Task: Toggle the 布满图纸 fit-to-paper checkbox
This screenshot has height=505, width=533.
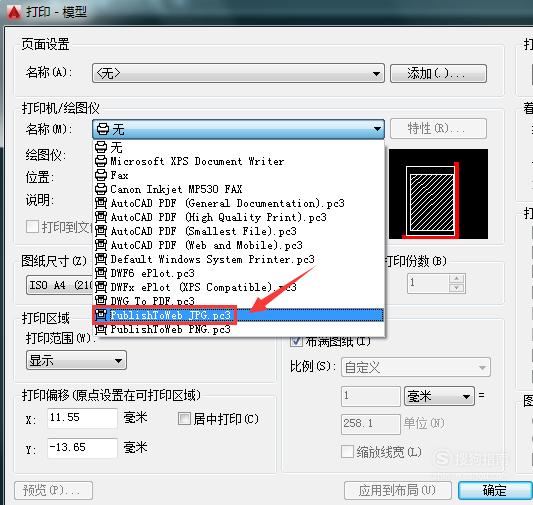Action: point(296,341)
